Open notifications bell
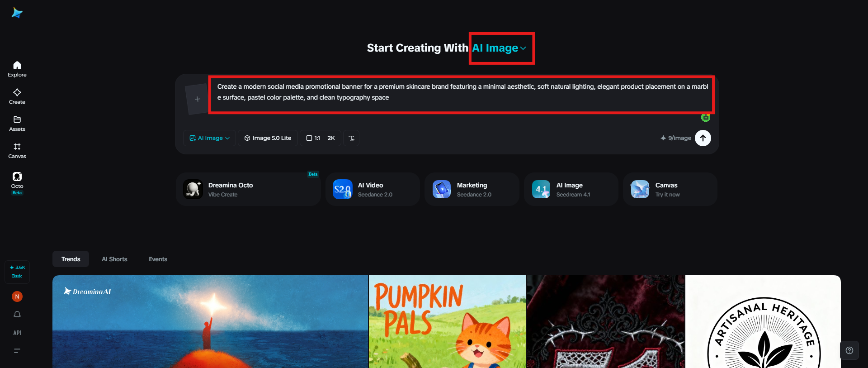Viewport: 868px width, 368px height. pos(17,315)
